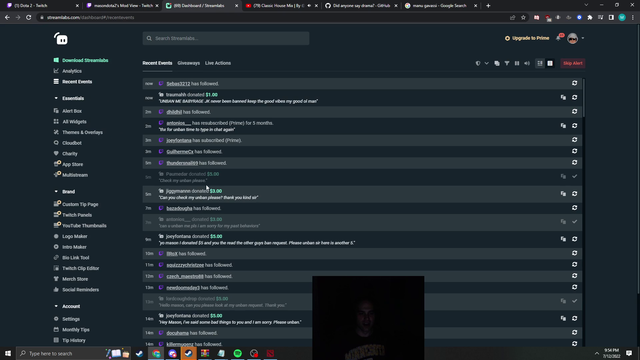Screen dimensions: 640x360
Task: Open the event filter funnel icon
Action: 507,63
